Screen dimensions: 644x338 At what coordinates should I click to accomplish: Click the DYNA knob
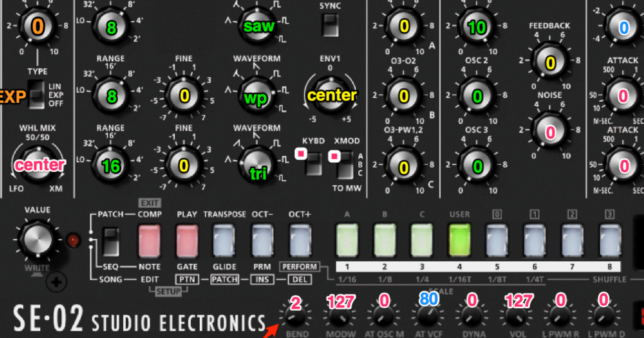pos(472,317)
